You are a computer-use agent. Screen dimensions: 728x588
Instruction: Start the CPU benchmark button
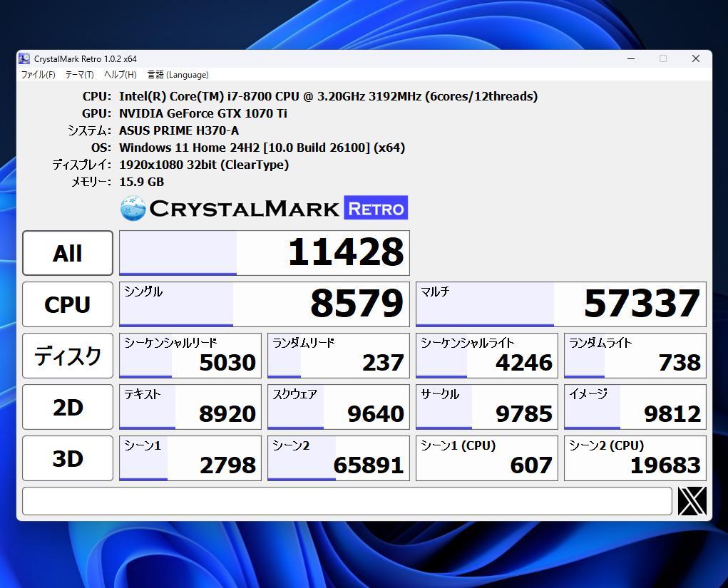(68, 304)
